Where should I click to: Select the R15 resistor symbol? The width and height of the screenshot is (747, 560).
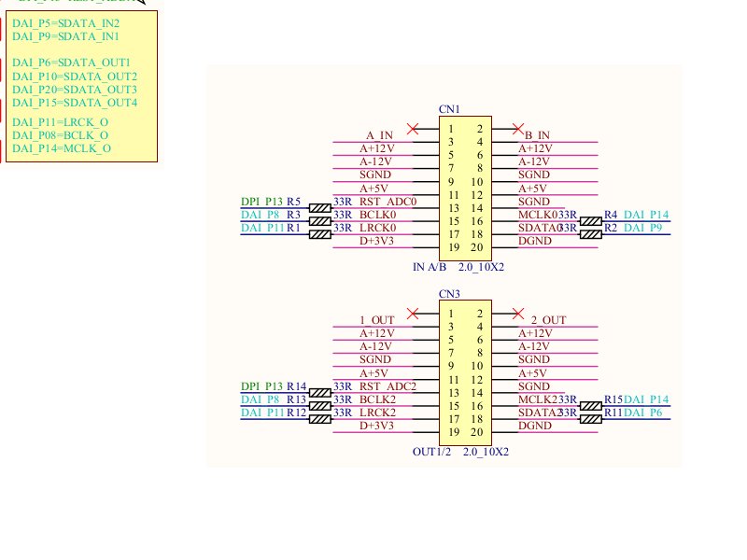point(591,406)
